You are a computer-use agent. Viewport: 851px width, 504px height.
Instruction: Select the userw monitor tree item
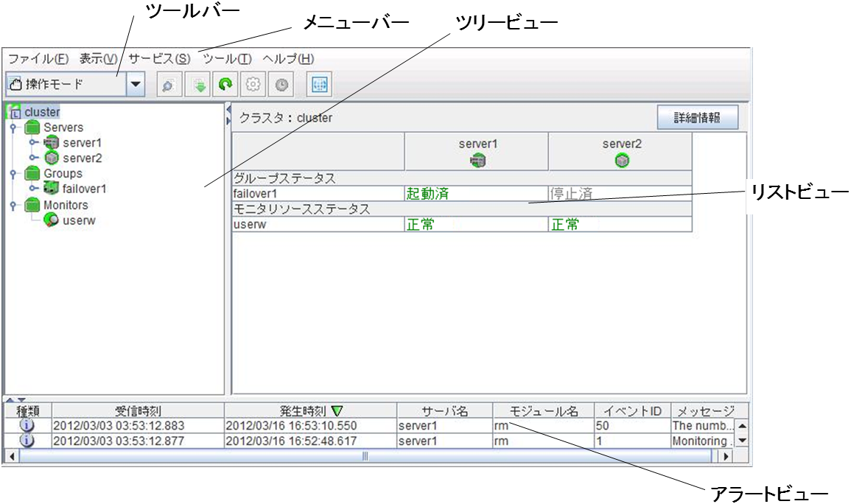tap(79, 220)
